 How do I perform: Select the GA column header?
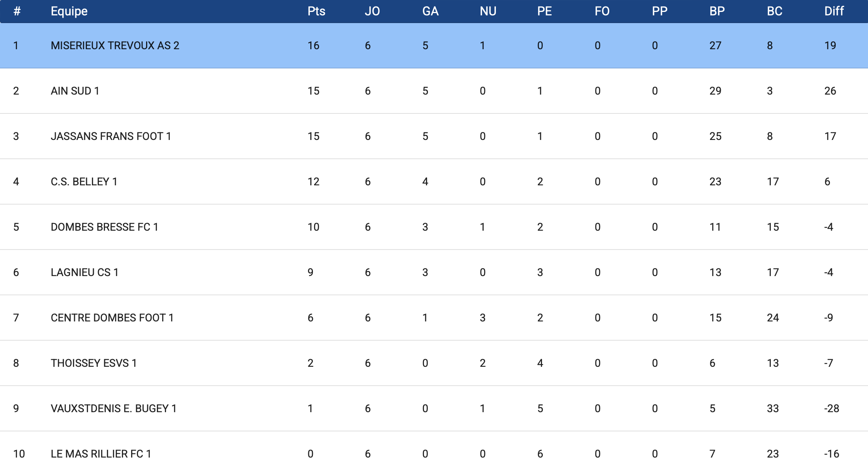(430, 11)
